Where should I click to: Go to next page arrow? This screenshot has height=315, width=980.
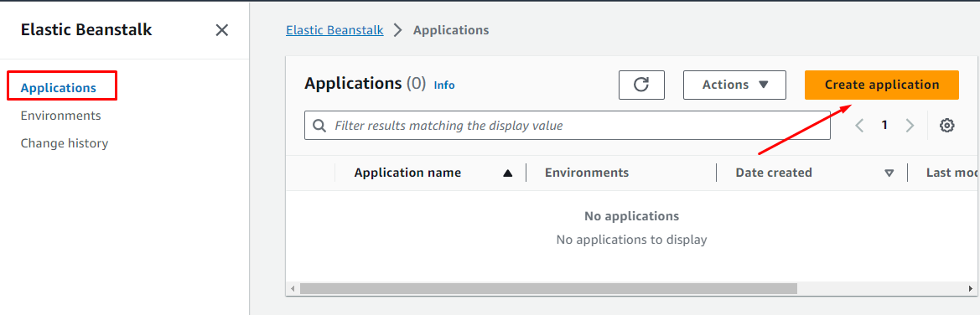click(910, 125)
